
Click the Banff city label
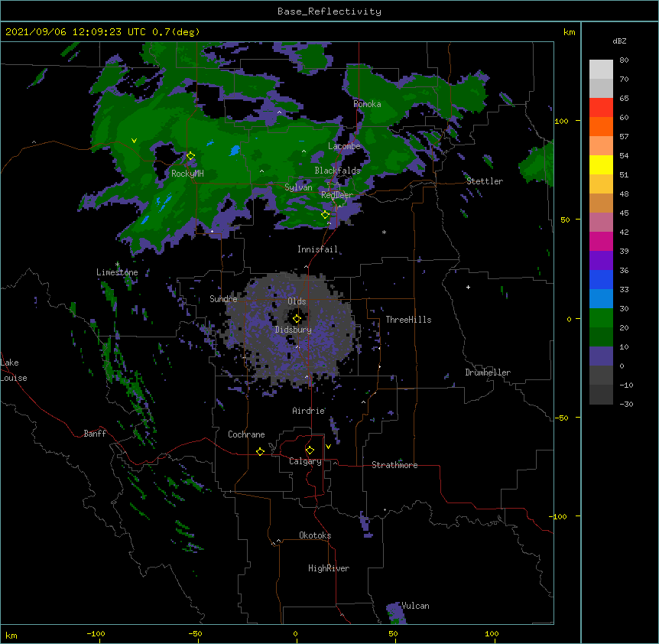(x=95, y=434)
